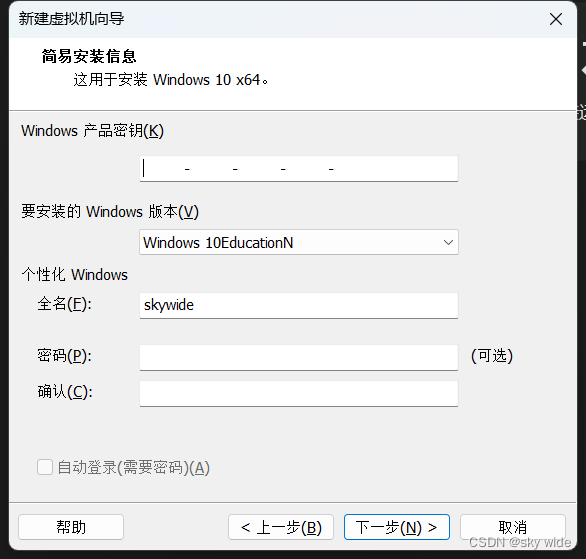The width and height of the screenshot is (586, 559).
Task: Click the Windows 产品密钥(K) label
Action: coord(92,131)
